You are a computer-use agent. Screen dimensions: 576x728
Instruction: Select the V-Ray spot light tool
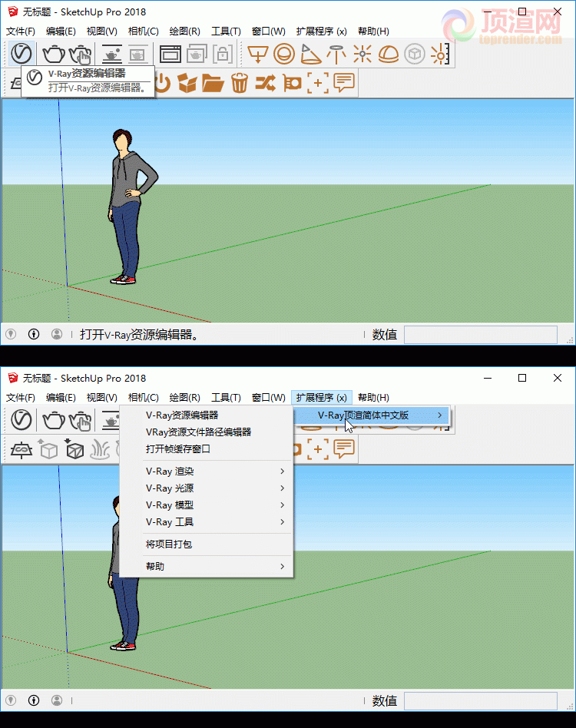coord(310,54)
